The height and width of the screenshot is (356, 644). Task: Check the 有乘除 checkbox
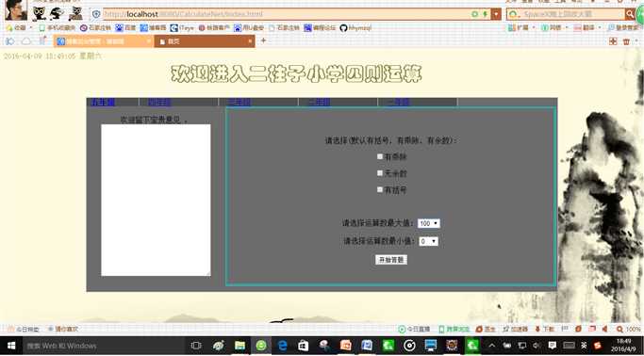(380, 156)
